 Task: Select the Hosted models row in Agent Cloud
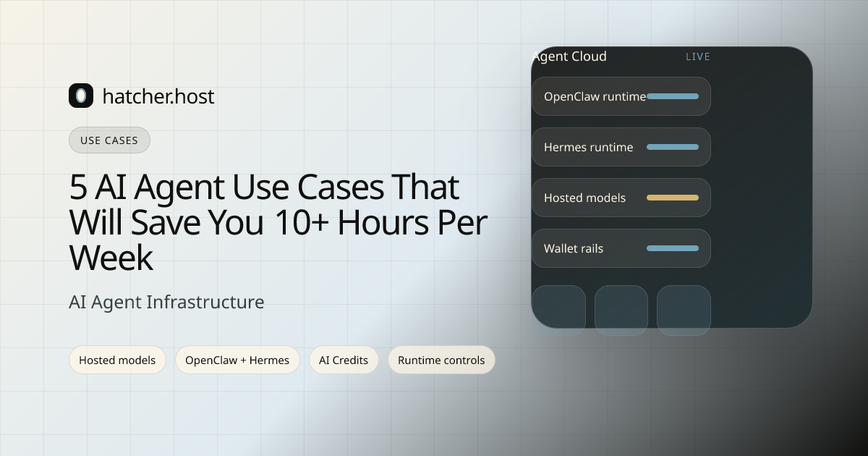[x=621, y=198]
